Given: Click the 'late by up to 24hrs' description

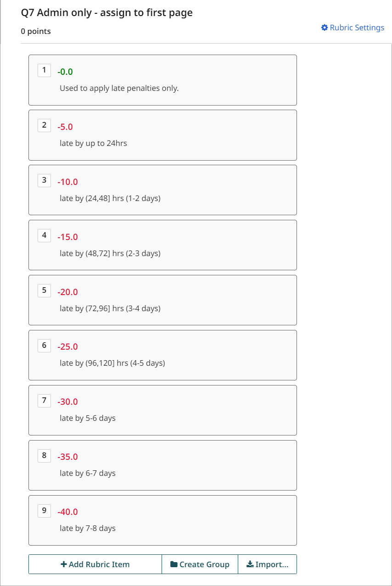Looking at the screenshot, I should pos(93,143).
